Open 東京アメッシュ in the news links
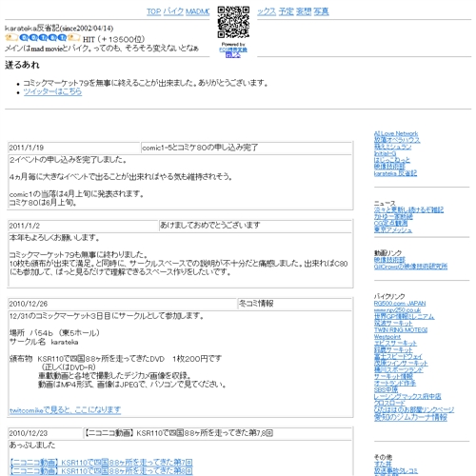 (x=393, y=230)
